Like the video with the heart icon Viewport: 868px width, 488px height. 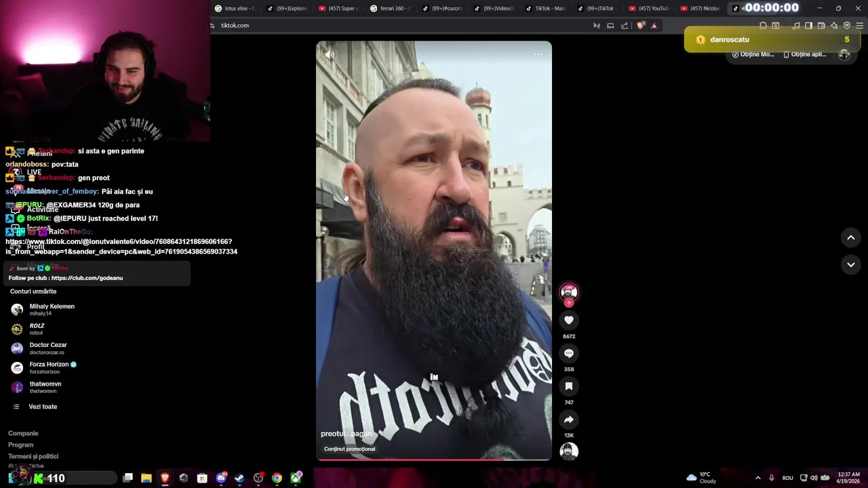point(569,320)
